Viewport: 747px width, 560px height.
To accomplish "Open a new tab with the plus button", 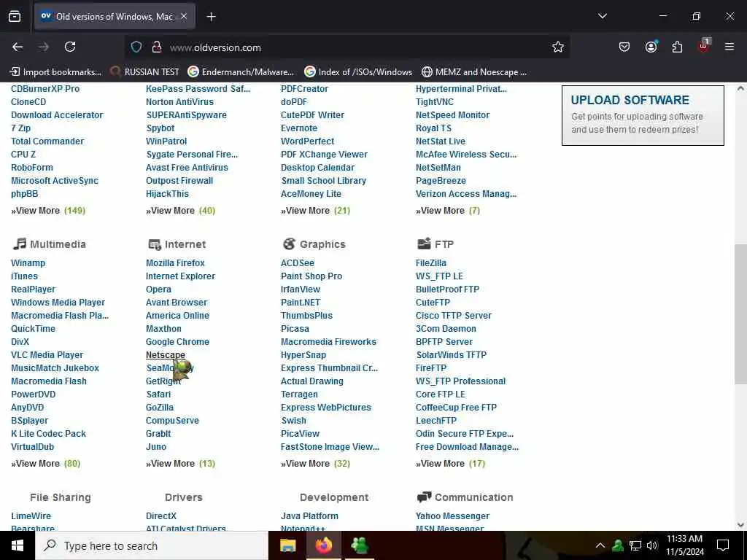I will (211, 17).
